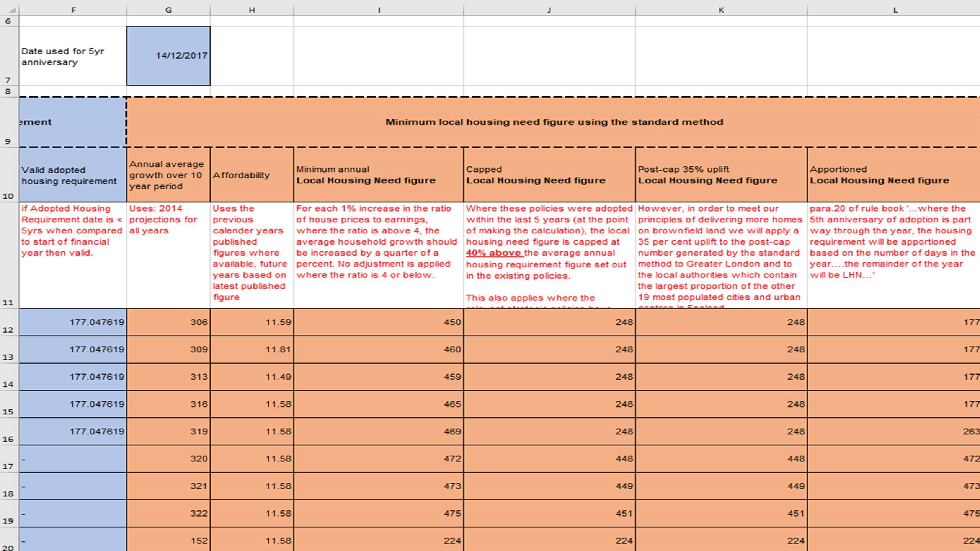
Task: Select row 11 header
Action: pyautogui.click(x=9, y=255)
